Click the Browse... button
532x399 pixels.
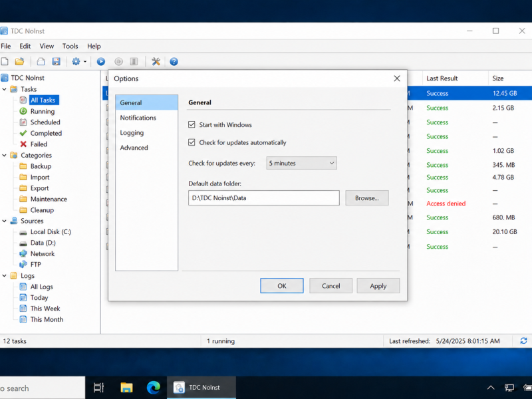point(367,198)
